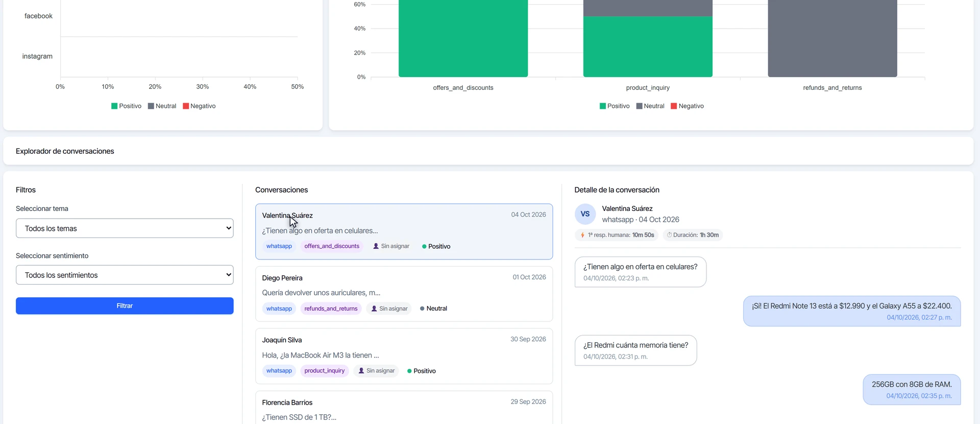The height and width of the screenshot is (424, 980).
Task: Click the clock icon beside Duración
Action: (669, 235)
